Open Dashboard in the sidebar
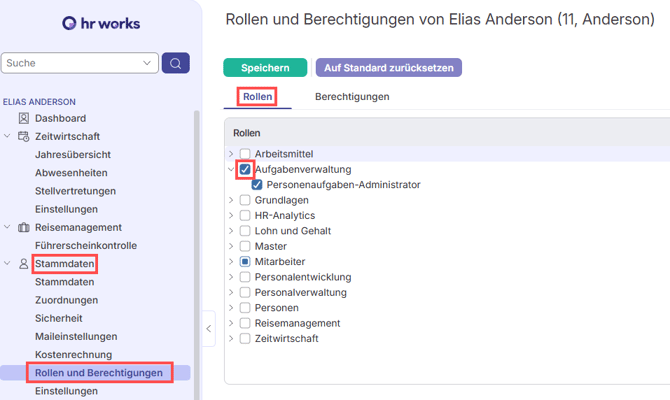 coord(60,118)
